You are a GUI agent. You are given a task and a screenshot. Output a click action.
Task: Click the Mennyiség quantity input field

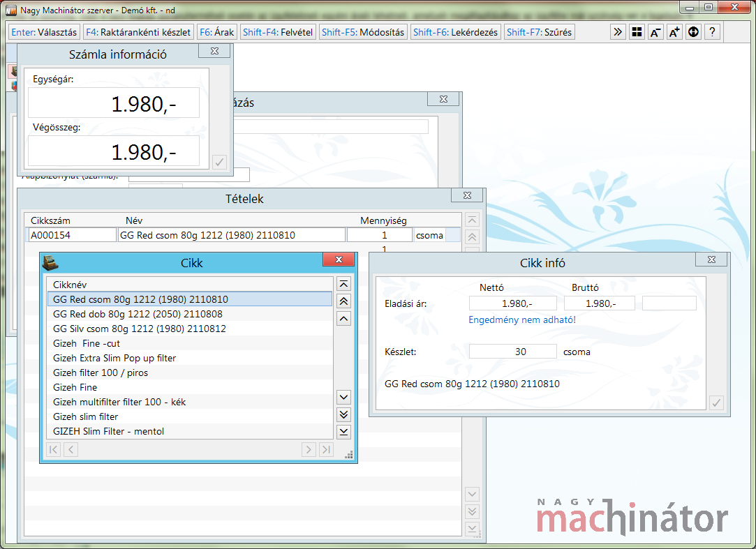(379, 235)
